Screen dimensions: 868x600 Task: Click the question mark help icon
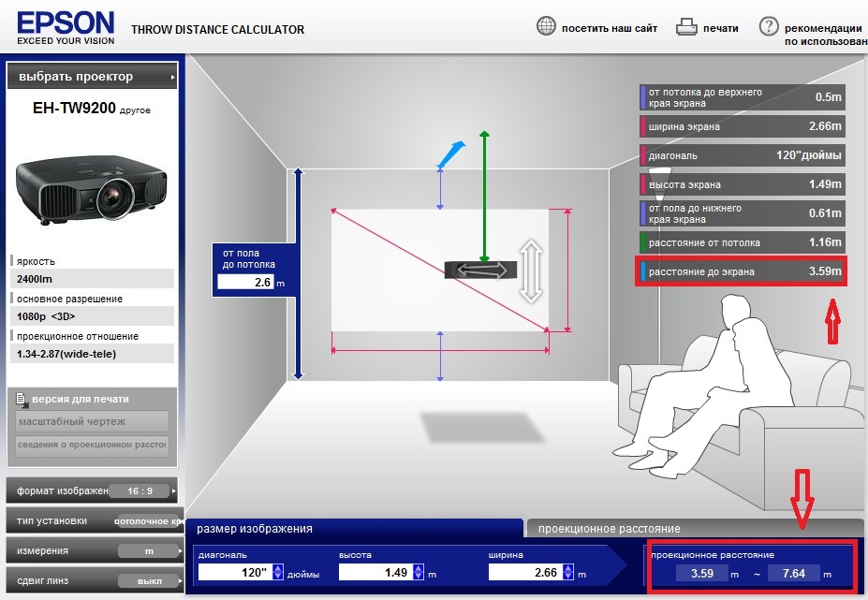(769, 26)
